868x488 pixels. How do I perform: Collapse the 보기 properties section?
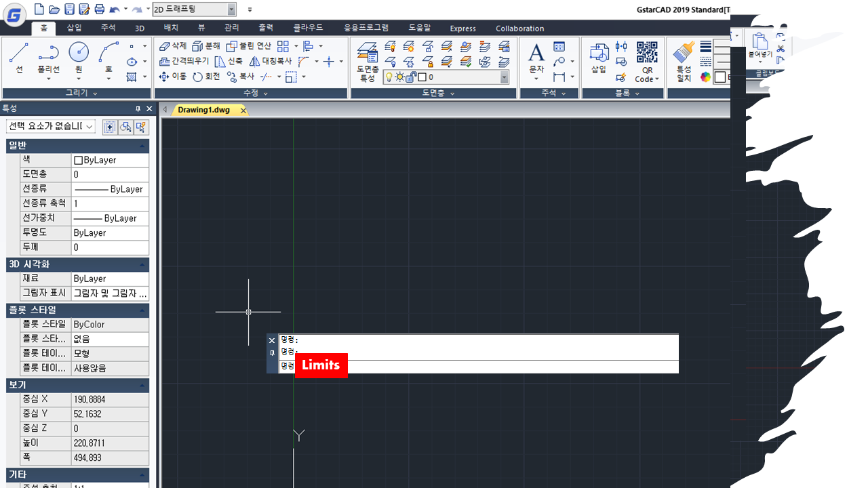142,385
